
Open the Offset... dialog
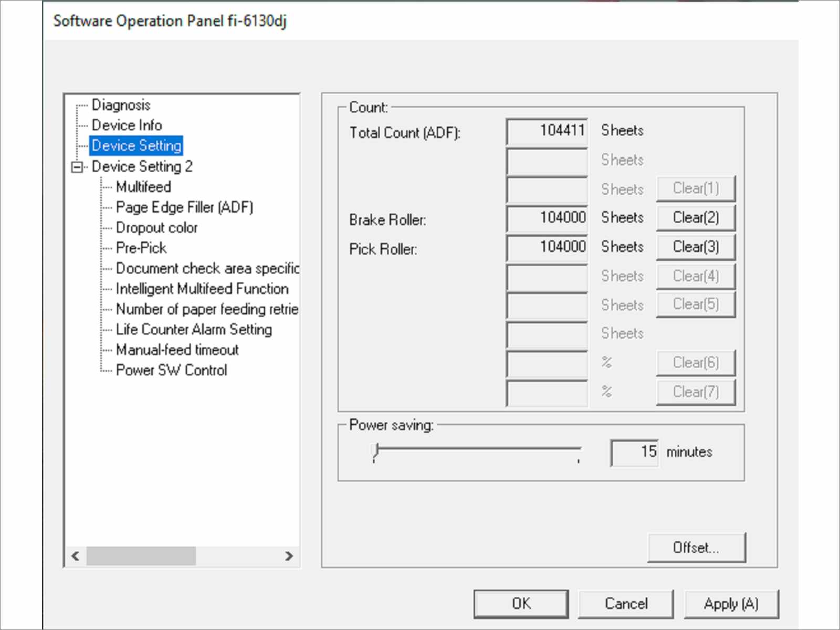[697, 548]
